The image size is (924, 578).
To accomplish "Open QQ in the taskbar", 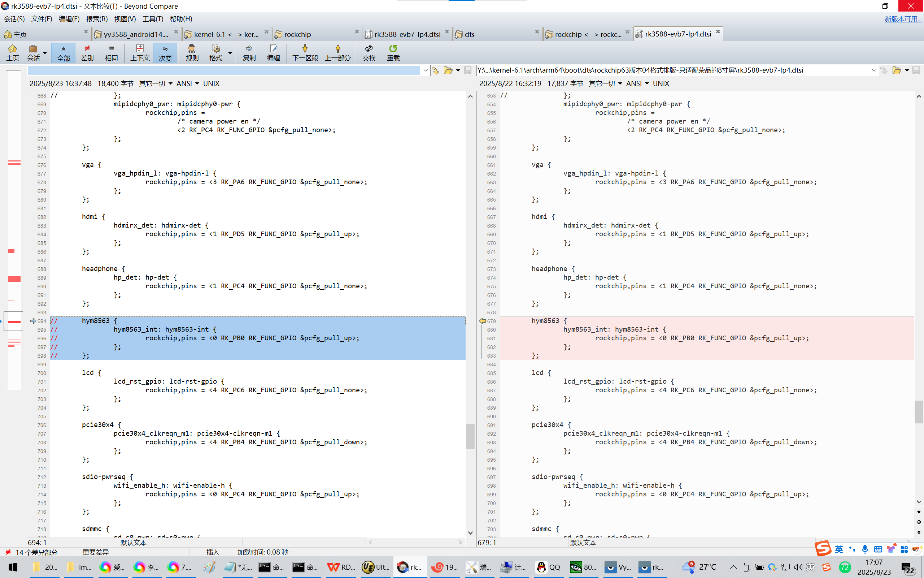I will tap(548, 567).
